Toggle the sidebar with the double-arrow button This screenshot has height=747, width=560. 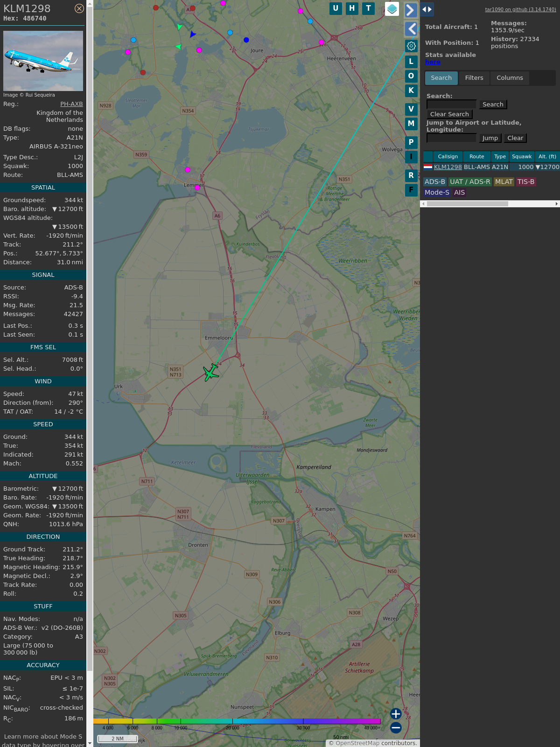click(x=427, y=9)
